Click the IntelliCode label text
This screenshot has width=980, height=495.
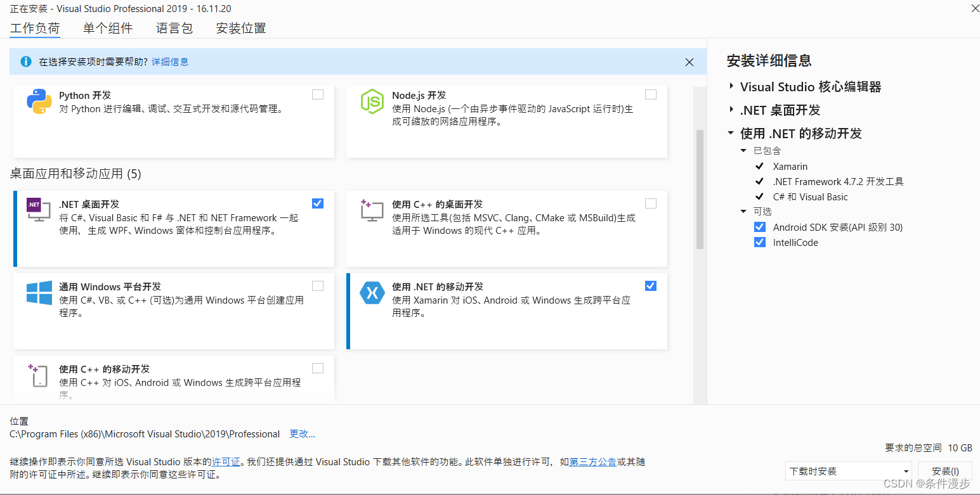[x=795, y=242]
